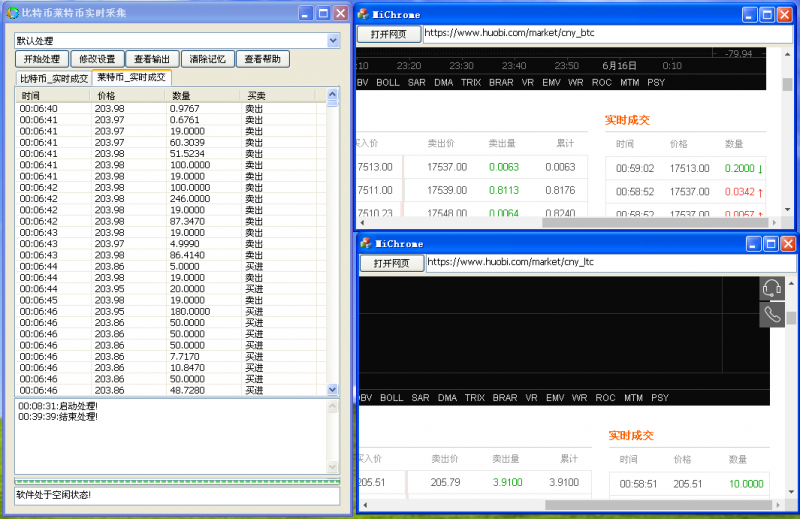Click vertical scrollbar down arrow in BTC window
The height and width of the screenshot is (519, 800).
tap(787, 210)
